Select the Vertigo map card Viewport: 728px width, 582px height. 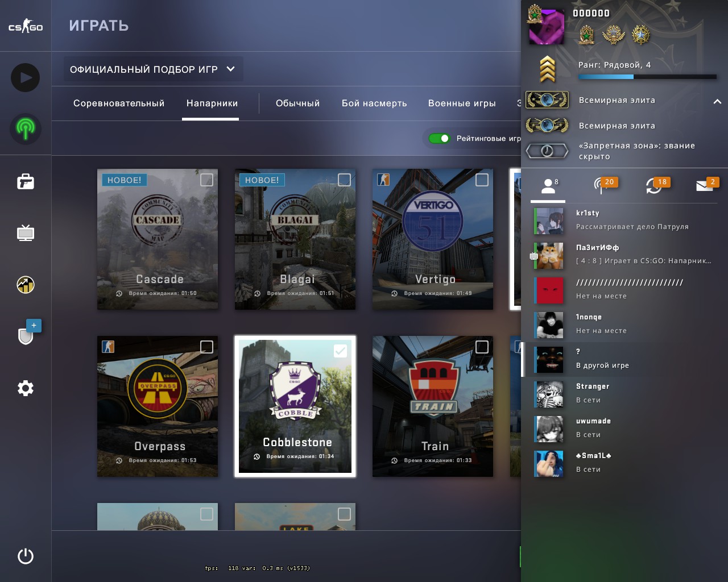pyautogui.click(x=433, y=239)
